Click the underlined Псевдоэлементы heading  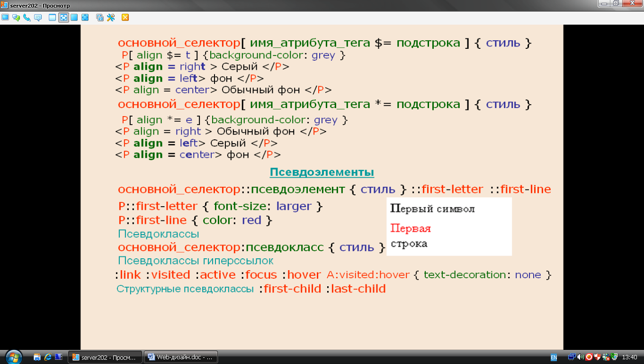pos(322,172)
